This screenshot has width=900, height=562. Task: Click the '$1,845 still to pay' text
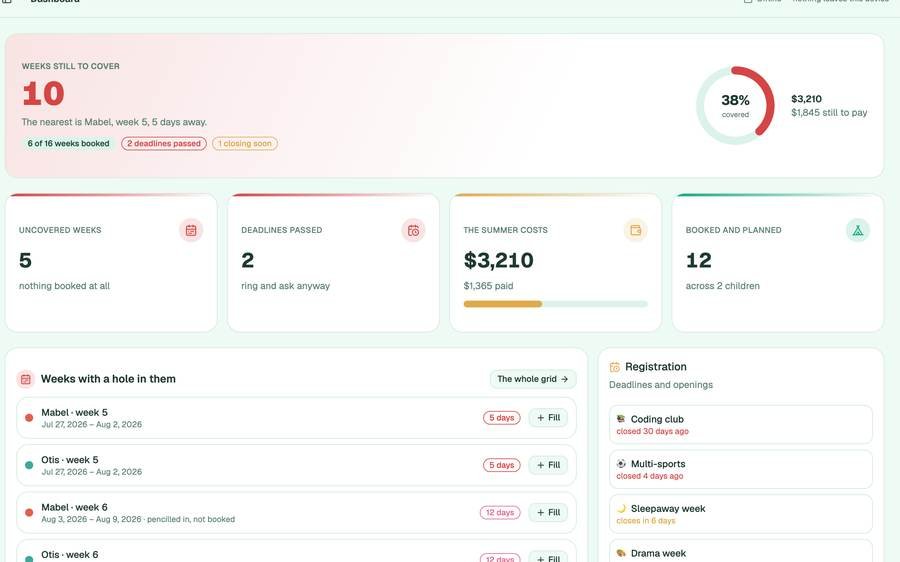(829, 113)
